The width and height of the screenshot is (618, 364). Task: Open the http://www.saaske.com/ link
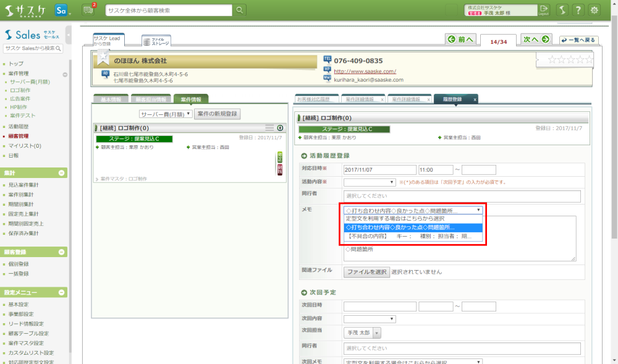click(x=365, y=71)
